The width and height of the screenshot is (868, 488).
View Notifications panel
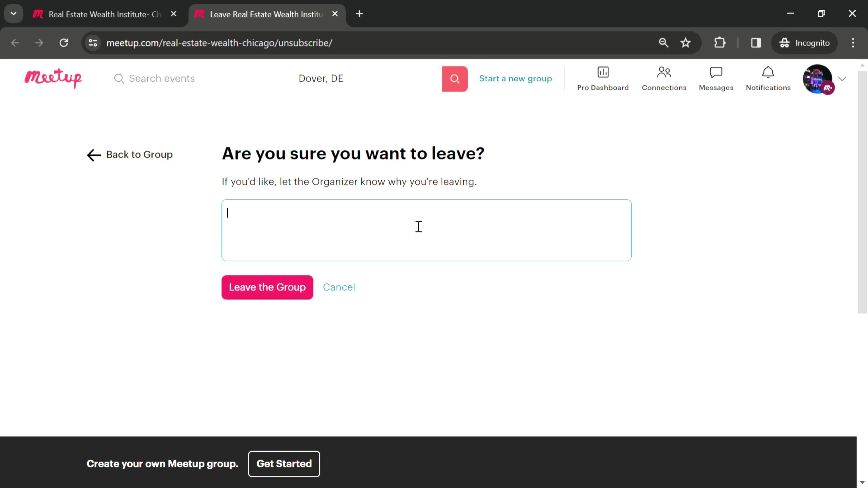tap(768, 78)
